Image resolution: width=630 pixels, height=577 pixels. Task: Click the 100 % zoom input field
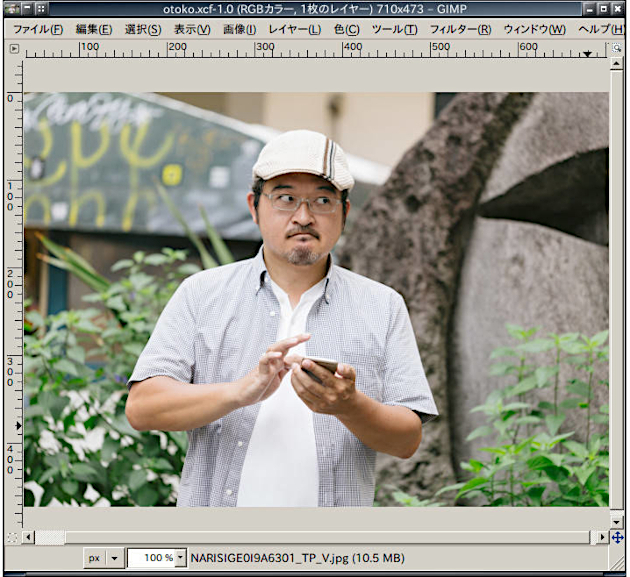[x=152, y=558]
